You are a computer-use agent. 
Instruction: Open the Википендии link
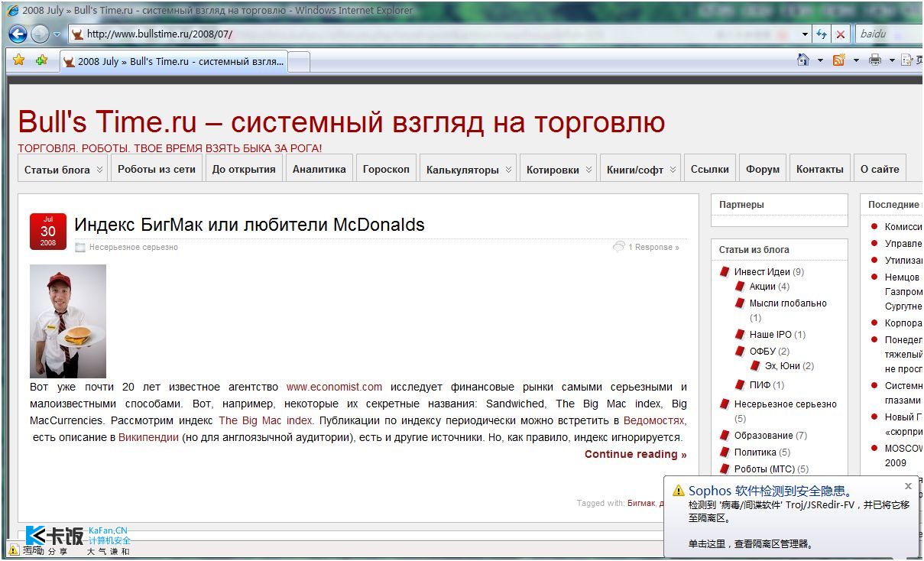coord(148,437)
